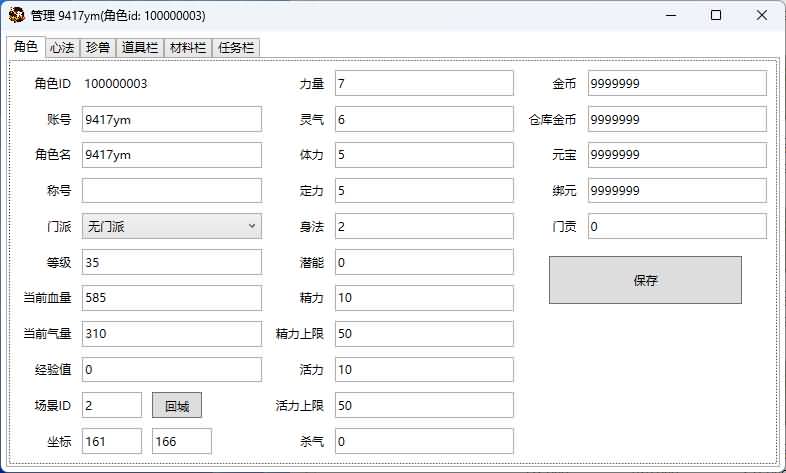Click the 仓库金币 input field
This screenshot has width=786, height=473.
pos(677,119)
